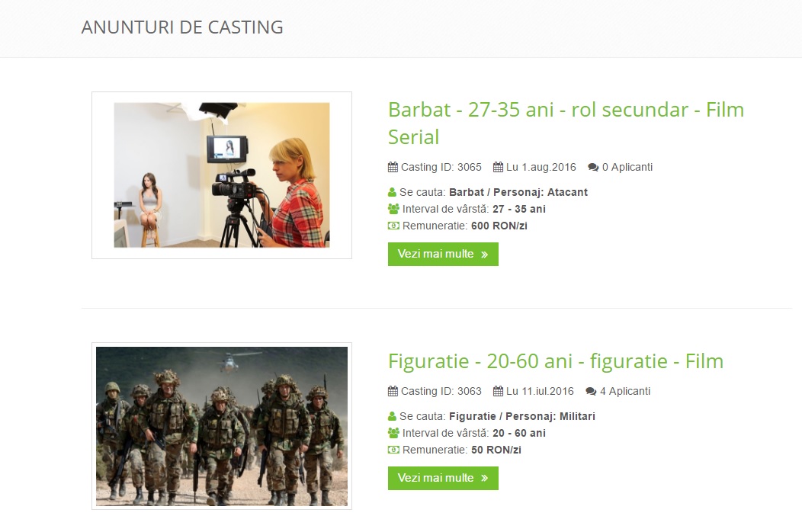Click the Anunturi de Casting page heading
The width and height of the screenshot is (802, 532).
[182, 27]
